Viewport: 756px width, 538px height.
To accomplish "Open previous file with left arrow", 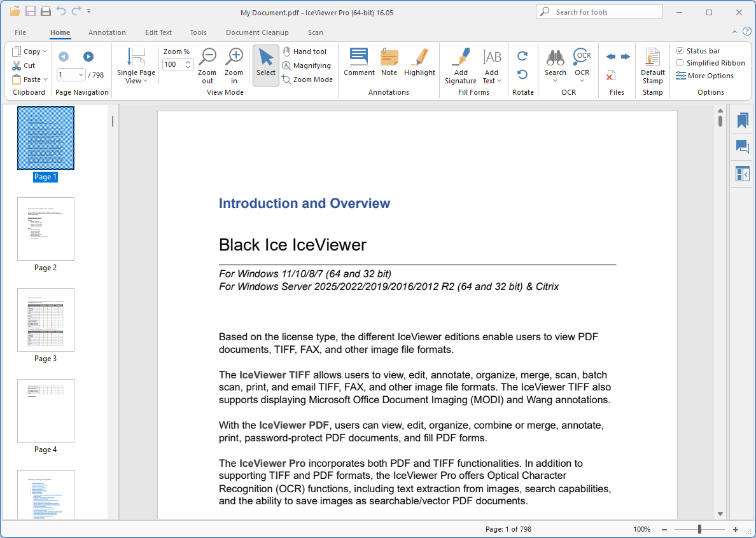I will pyautogui.click(x=610, y=57).
